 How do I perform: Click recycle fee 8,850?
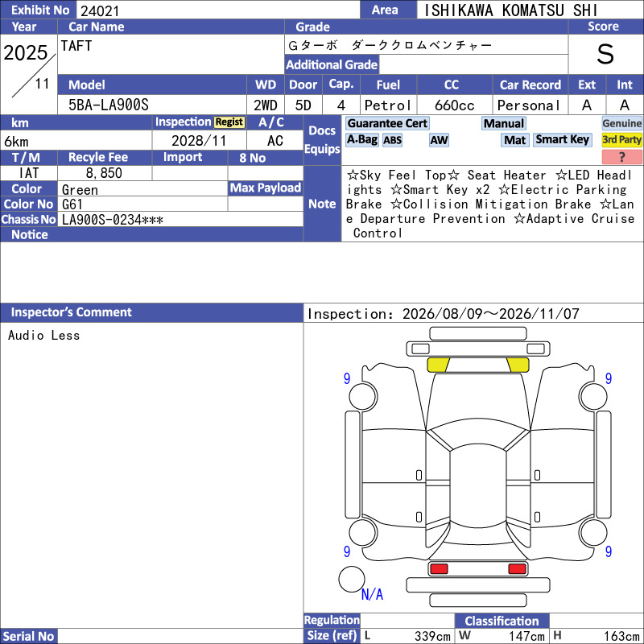(104, 173)
